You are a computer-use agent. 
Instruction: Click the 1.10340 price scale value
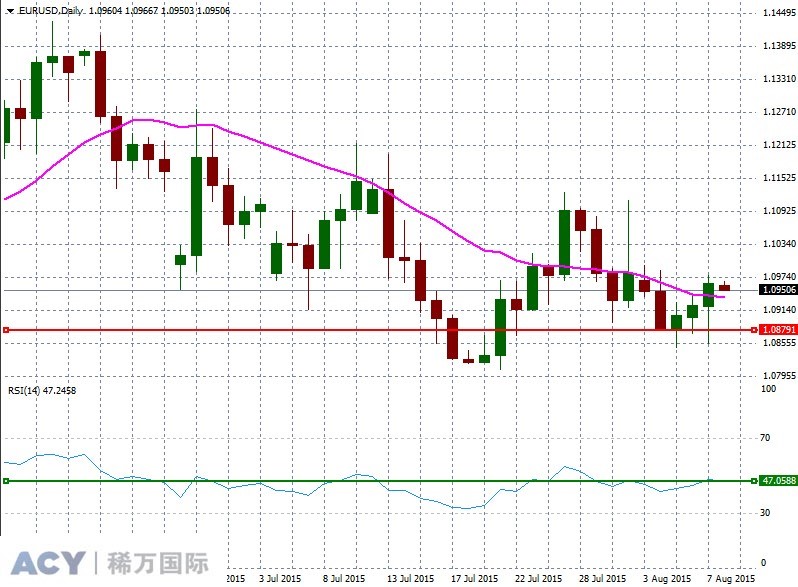(779, 244)
